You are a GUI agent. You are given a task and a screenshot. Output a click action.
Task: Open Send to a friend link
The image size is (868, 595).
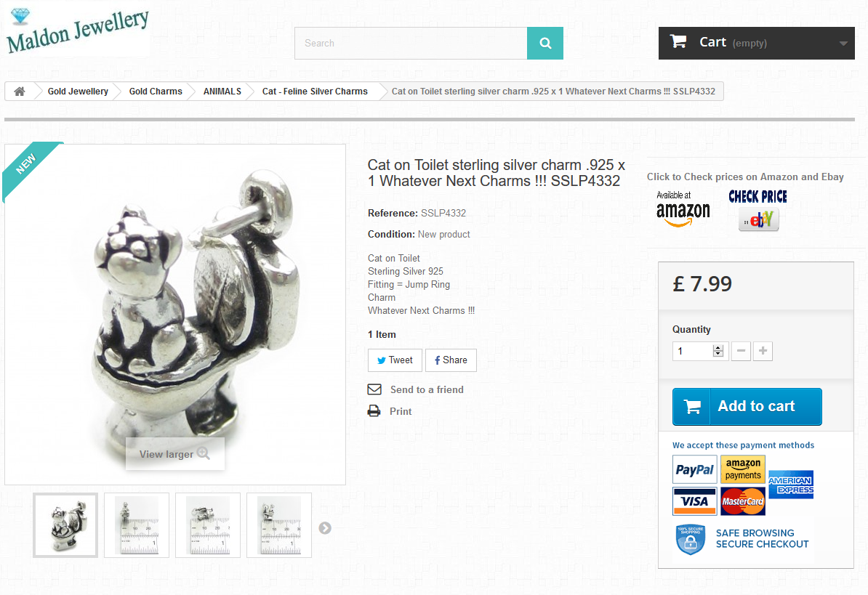[x=427, y=389]
